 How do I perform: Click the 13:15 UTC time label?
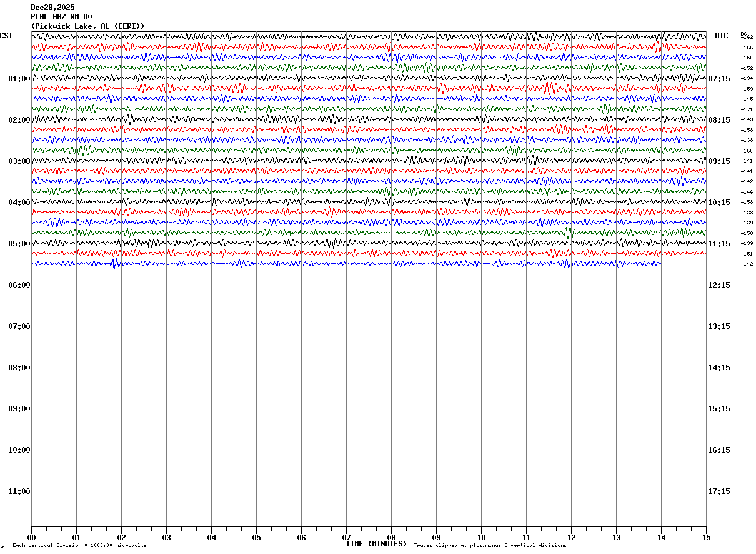coord(719,326)
